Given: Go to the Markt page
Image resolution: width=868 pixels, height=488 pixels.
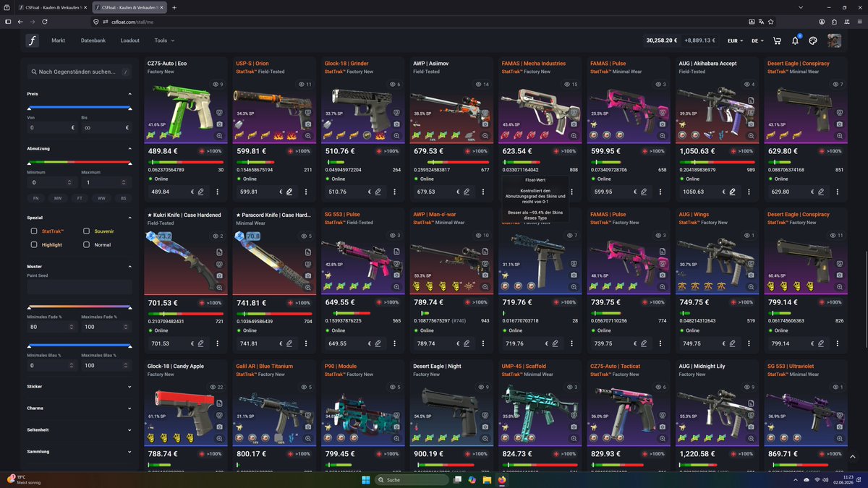Looking at the screenshot, I should [59, 40].
